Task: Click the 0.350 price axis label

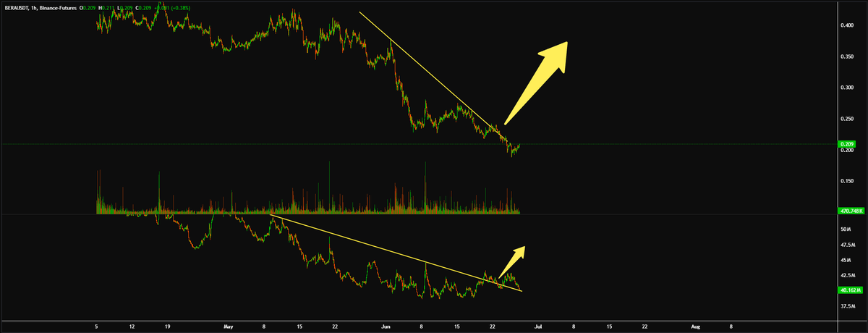Action: [846, 56]
